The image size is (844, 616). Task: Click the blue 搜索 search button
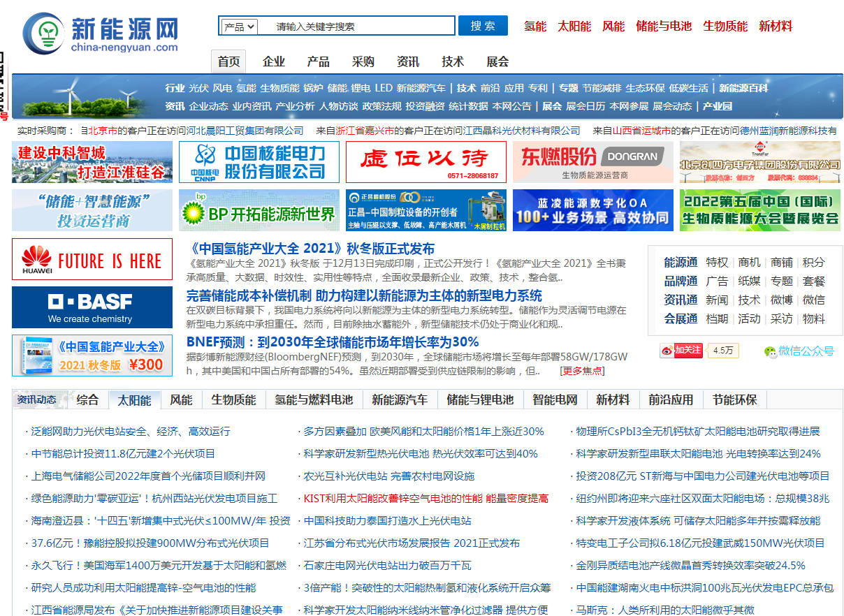(483, 26)
